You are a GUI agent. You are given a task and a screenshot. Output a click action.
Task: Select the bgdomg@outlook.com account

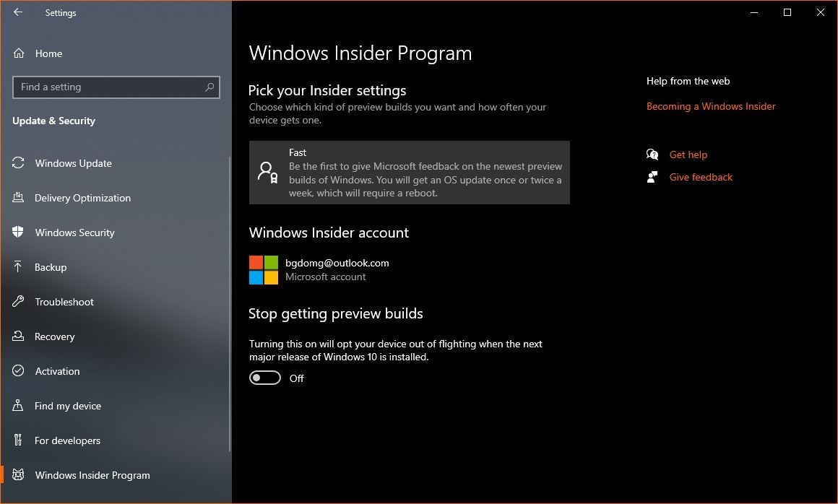(x=337, y=264)
